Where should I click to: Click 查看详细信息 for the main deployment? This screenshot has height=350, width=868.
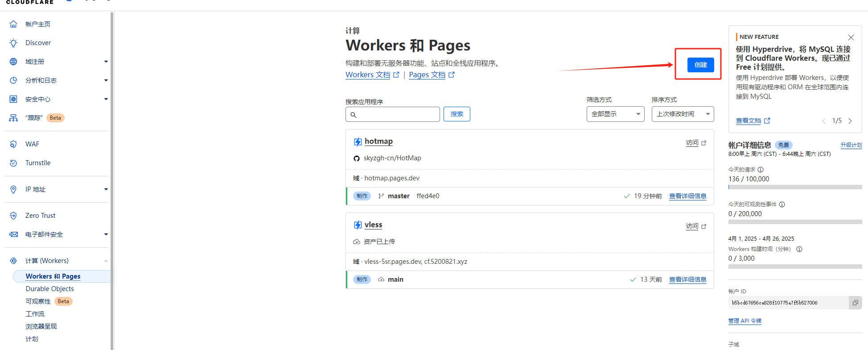click(687, 280)
